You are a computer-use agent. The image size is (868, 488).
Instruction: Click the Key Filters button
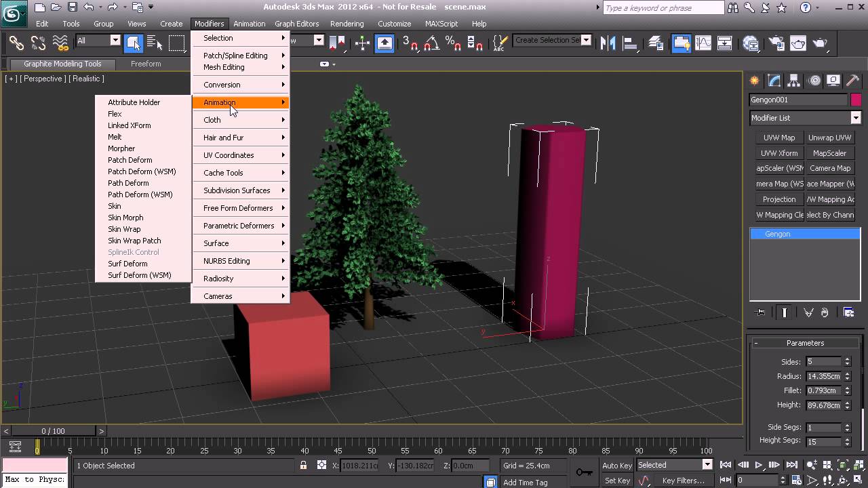(x=684, y=481)
